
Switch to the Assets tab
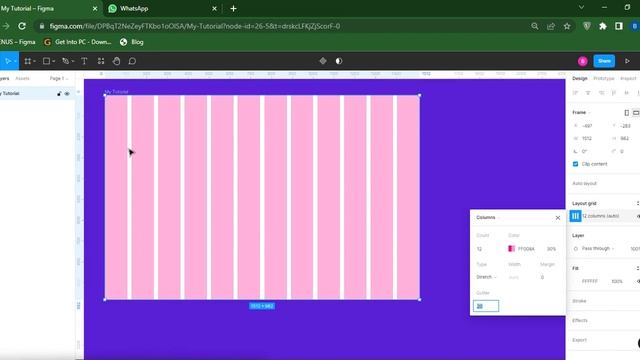22,78
